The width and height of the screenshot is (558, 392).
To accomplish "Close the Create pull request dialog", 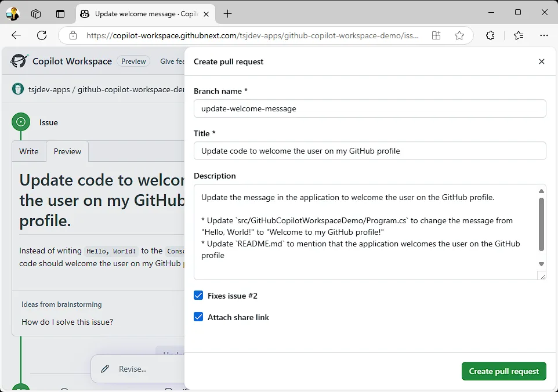I will (542, 61).
